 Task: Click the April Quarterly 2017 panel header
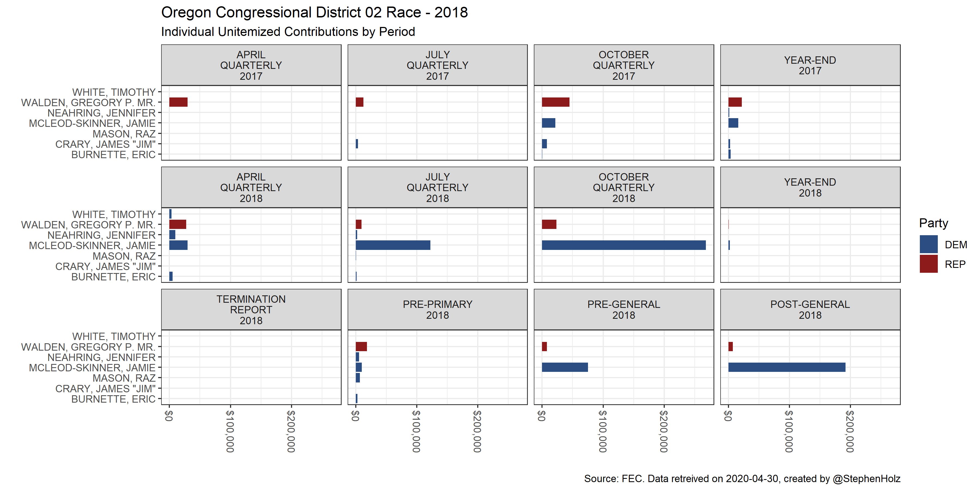click(251, 65)
